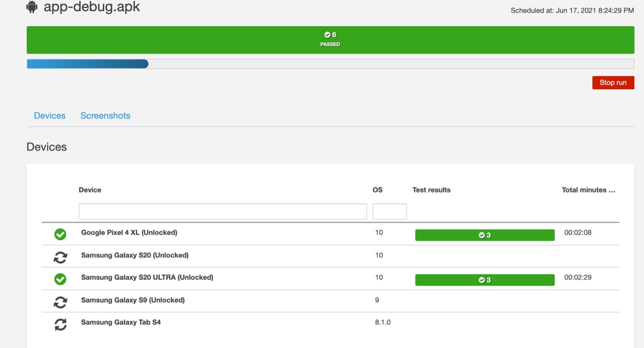The height and width of the screenshot is (348, 644).
Task: Click the OS value 8.1.0
Action: point(382,322)
